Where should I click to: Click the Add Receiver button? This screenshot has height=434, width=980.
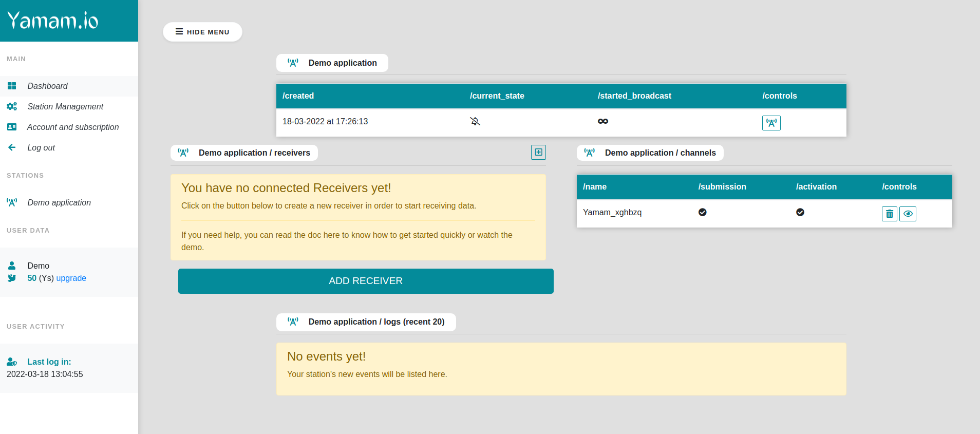click(366, 281)
